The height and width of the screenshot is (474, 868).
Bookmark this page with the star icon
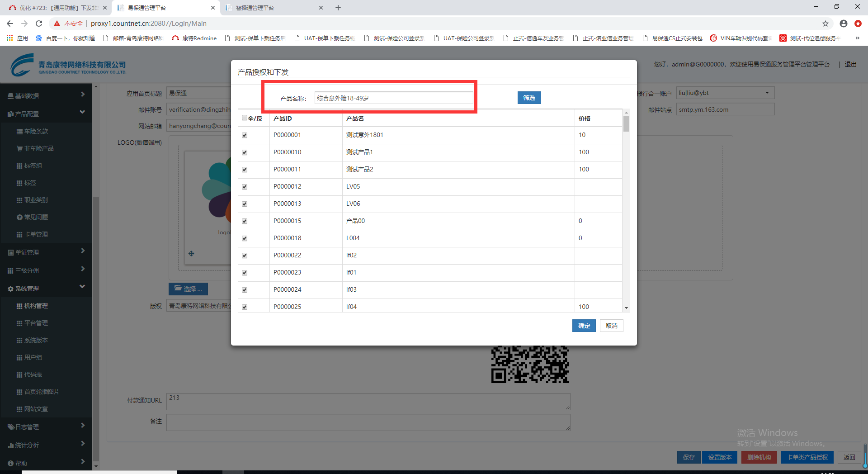[x=826, y=24]
